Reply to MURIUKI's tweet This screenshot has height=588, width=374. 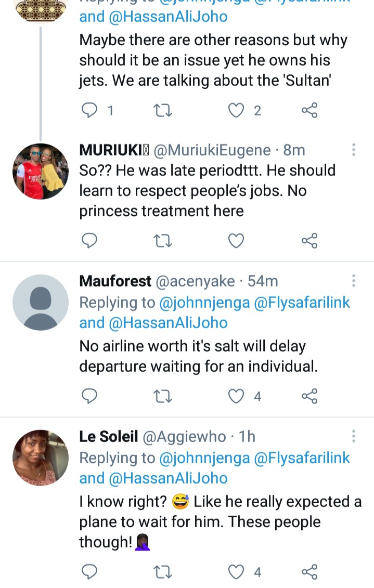(x=90, y=240)
